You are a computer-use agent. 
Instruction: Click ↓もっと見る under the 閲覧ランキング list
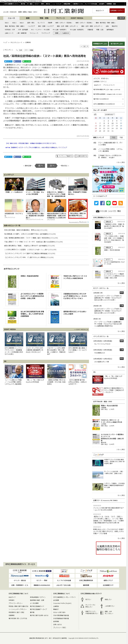120,163
